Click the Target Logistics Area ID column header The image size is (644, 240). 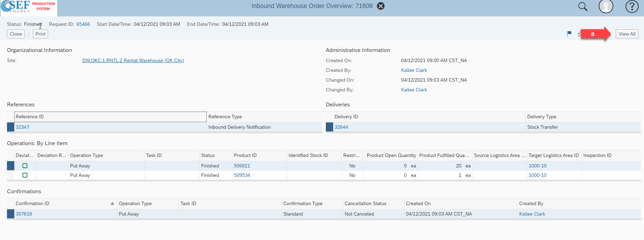554,155
